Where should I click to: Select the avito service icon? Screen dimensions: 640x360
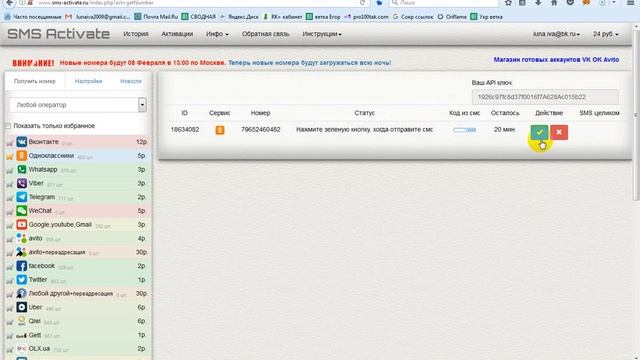(22, 238)
